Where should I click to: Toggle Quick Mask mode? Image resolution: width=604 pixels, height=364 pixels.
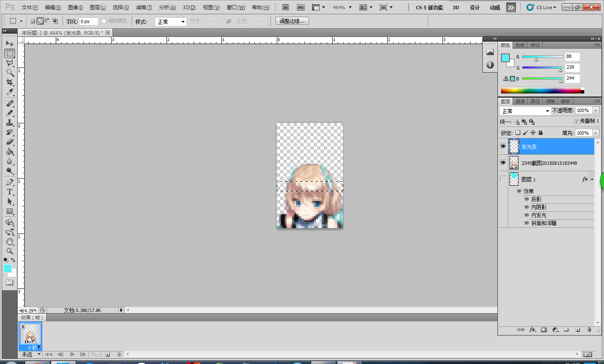(x=9, y=283)
